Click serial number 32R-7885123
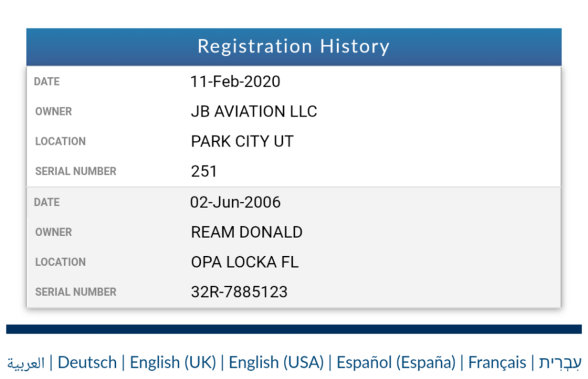 pos(238,291)
